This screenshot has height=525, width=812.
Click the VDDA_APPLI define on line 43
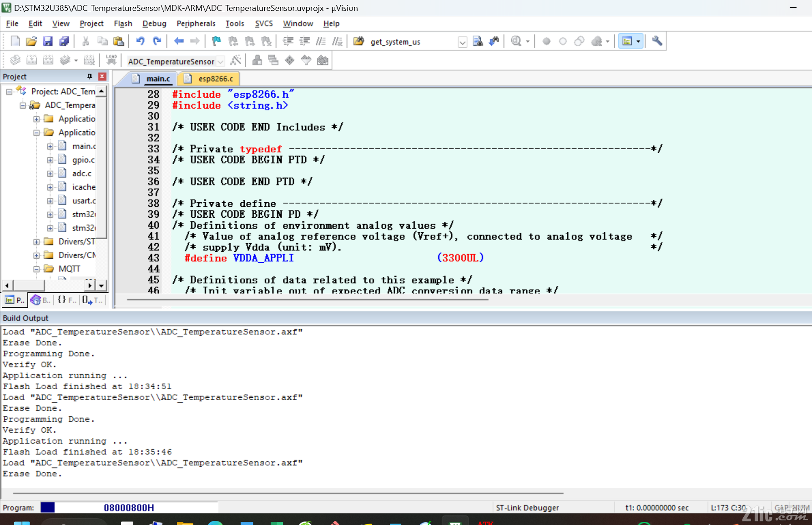(x=263, y=258)
